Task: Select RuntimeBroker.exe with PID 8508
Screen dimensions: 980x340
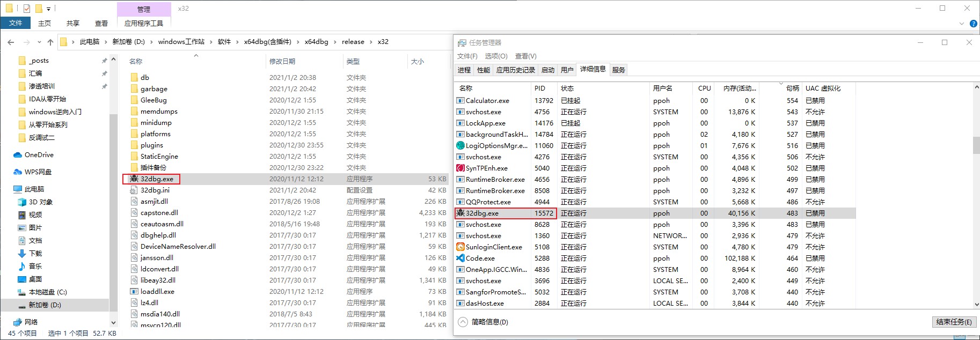Action: [x=655, y=190]
